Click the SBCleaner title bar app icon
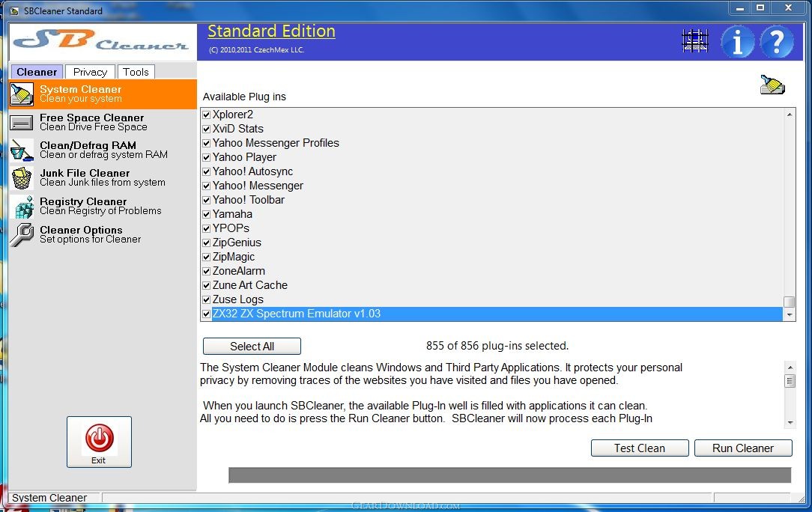812x512 pixels. click(x=14, y=11)
